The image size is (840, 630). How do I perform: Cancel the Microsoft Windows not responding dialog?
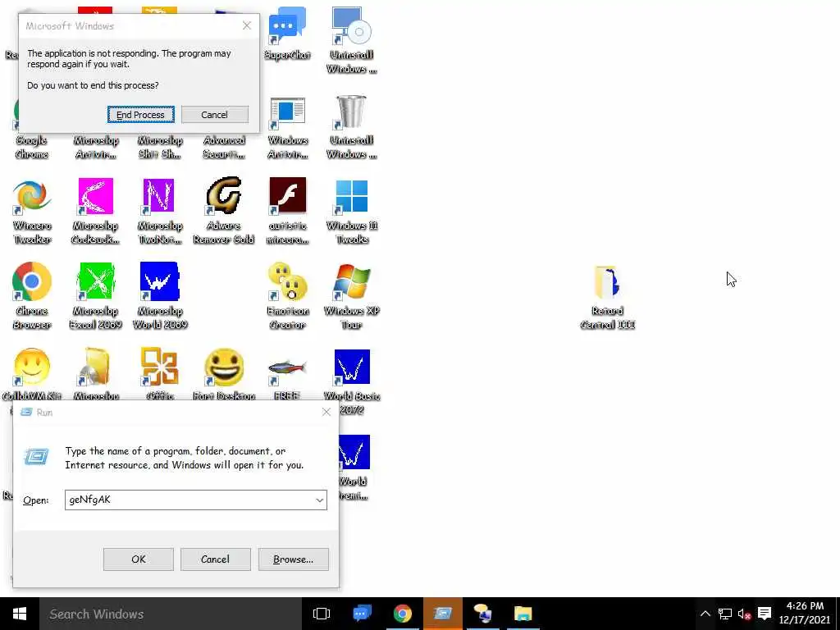(x=214, y=115)
